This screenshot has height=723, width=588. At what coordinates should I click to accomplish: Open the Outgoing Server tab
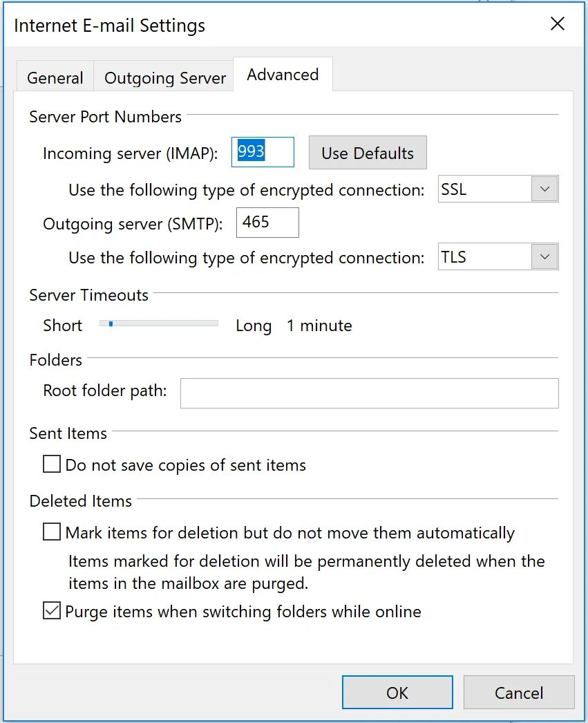[x=165, y=78]
